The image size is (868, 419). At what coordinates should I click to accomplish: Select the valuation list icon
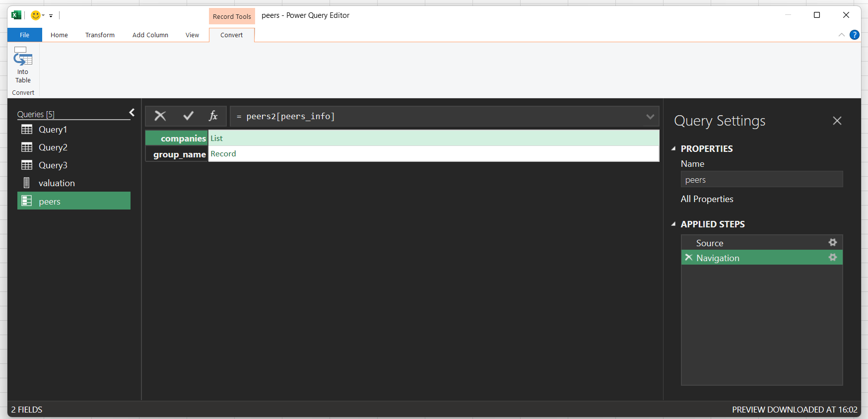coord(27,183)
